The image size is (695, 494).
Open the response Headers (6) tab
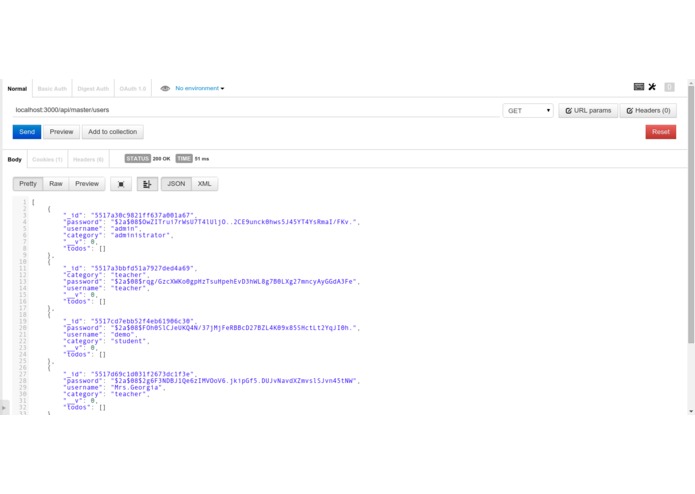click(x=88, y=159)
